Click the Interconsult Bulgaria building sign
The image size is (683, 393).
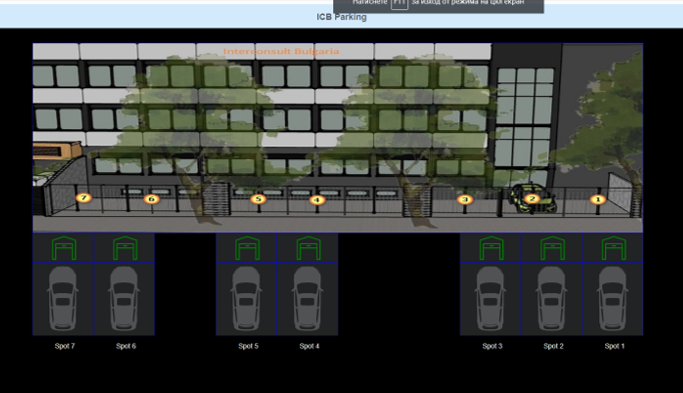tap(281, 51)
